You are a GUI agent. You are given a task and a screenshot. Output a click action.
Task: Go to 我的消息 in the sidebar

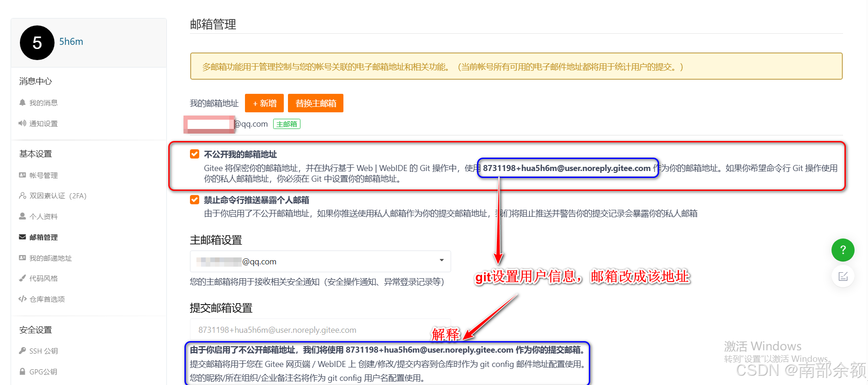tap(43, 103)
